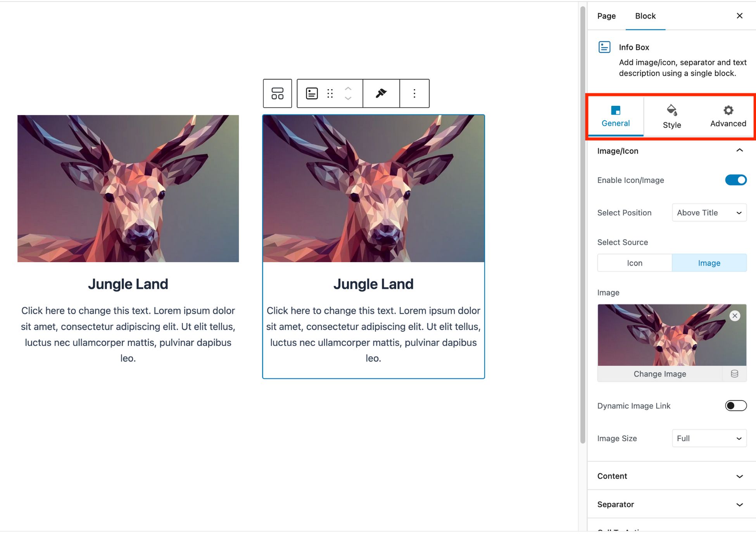Screen dimensions: 756x549
Task: Switch to the Style tab
Action: [x=671, y=116]
